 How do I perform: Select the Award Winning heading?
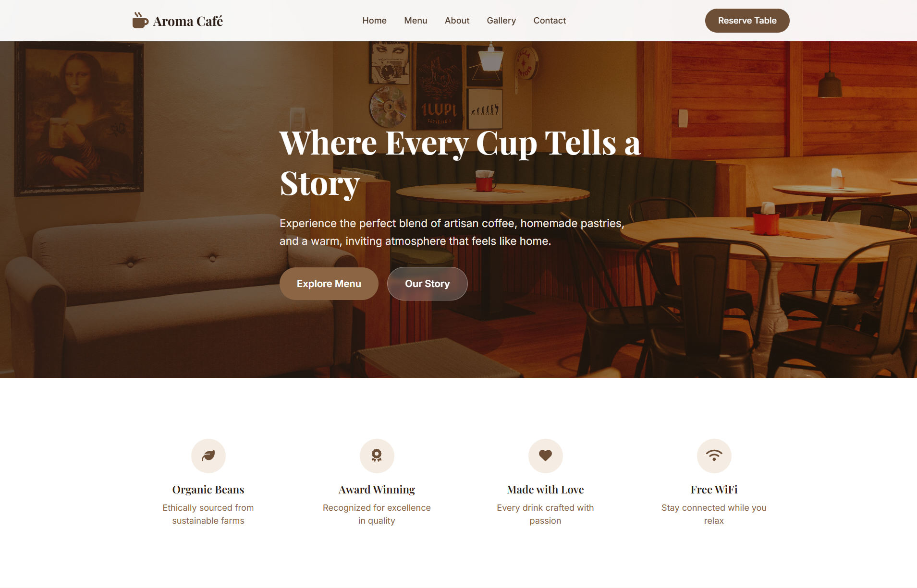[377, 490]
